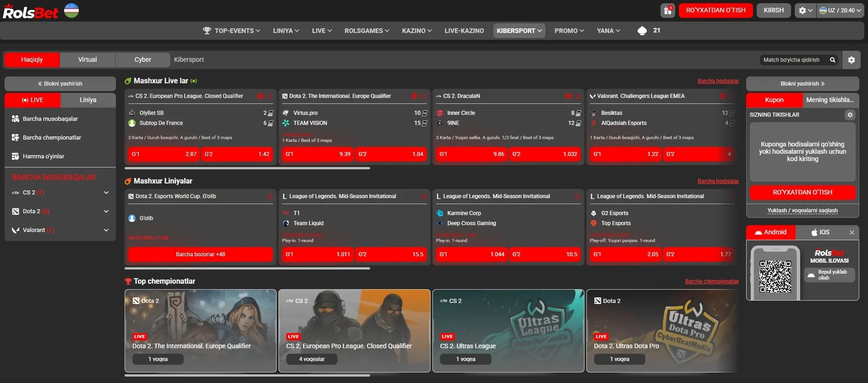868x383 pixels.
Task: Click the magnifier icon in the match search
Action: pyautogui.click(x=833, y=60)
